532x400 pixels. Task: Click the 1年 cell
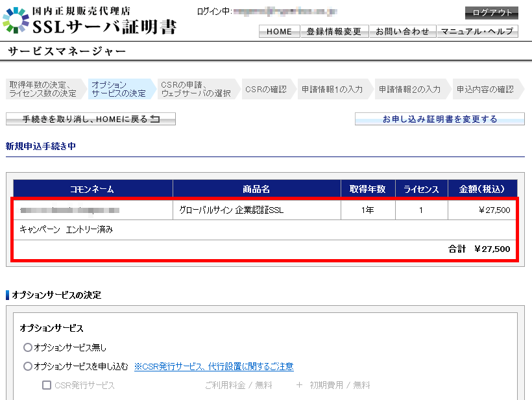click(368, 210)
